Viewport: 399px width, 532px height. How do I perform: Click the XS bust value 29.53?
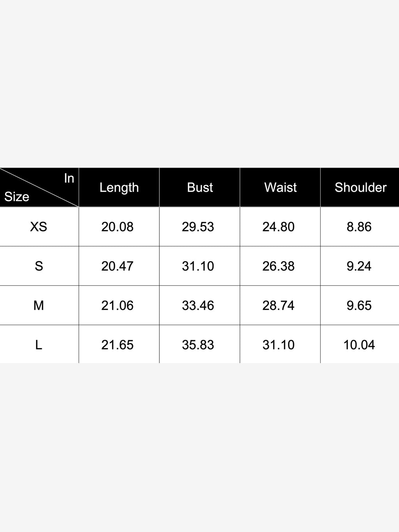click(198, 227)
